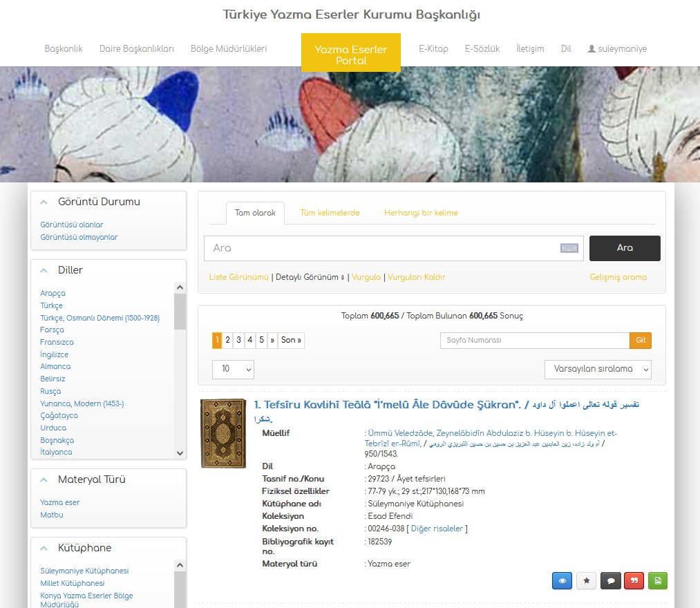Open the manuscript cover thumbnail
700x608 pixels.
[x=223, y=433]
